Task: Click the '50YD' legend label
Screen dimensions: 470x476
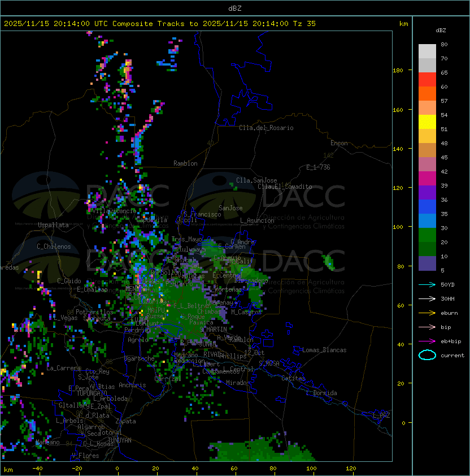Action: click(x=447, y=284)
